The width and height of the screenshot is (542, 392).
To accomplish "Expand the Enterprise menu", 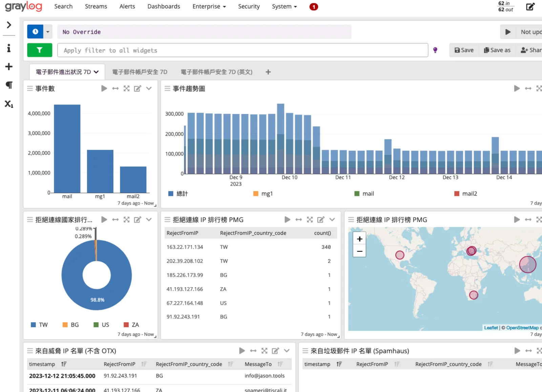I will (209, 6).
